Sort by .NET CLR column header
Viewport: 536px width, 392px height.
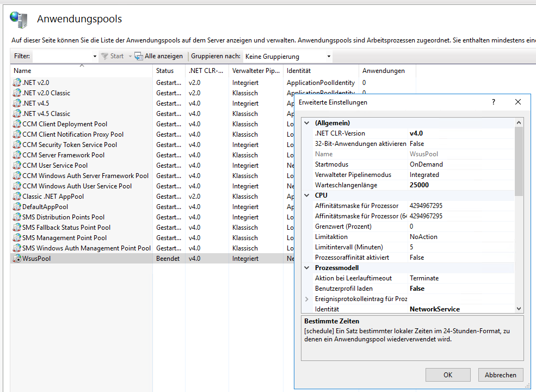[207, 70]
